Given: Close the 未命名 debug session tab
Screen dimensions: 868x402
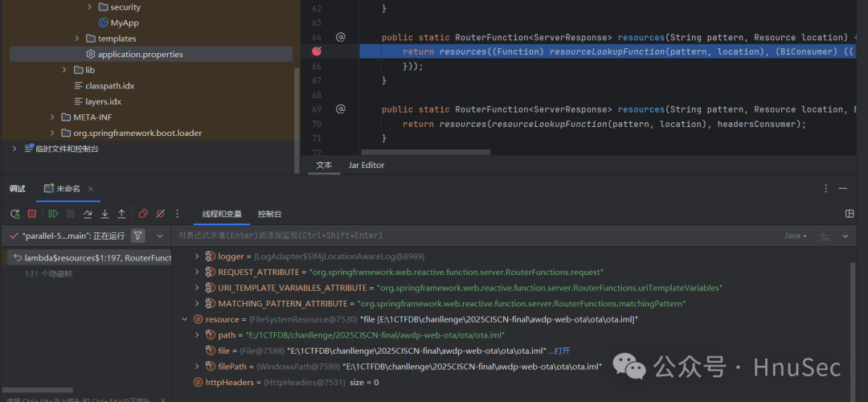Looking at the screenshot, I should pos(91,189).
